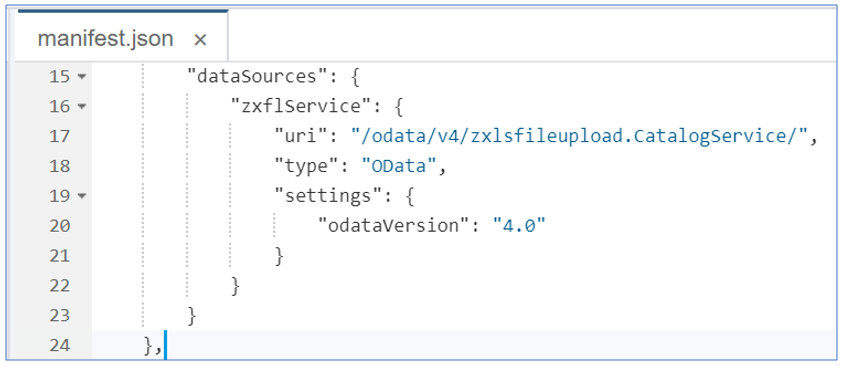The width and height of the screenshot is (842, 366).
Task: Collapse the zxflService block at line 16
Action: tap(82, 107)
